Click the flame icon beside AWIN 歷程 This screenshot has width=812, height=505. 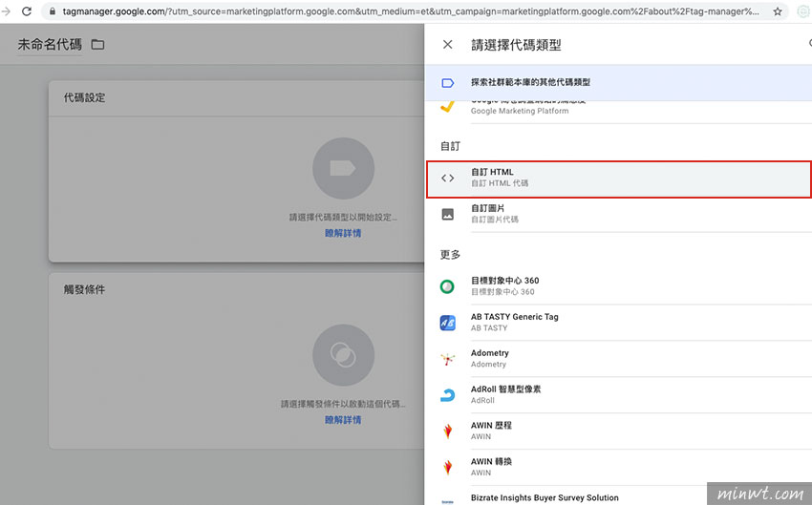point(447,431)
